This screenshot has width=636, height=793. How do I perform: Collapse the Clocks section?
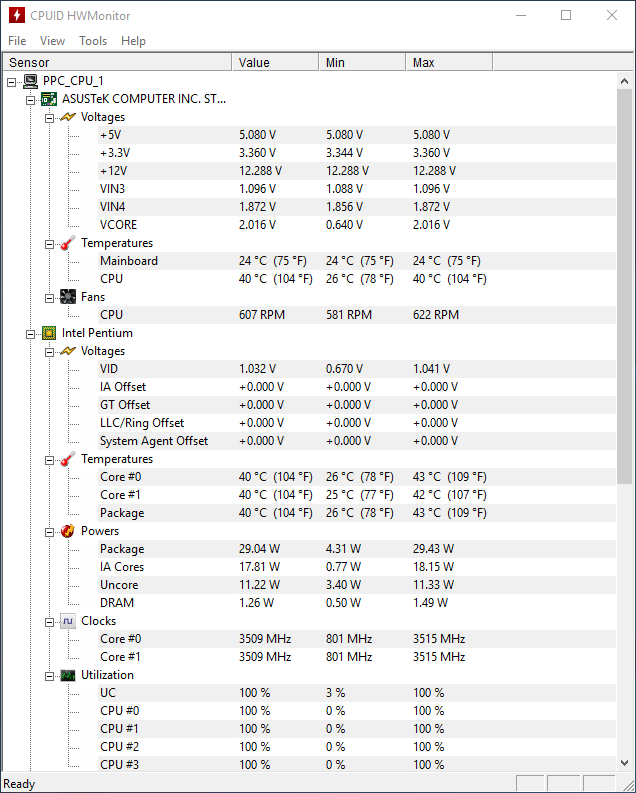coord(50,623)
